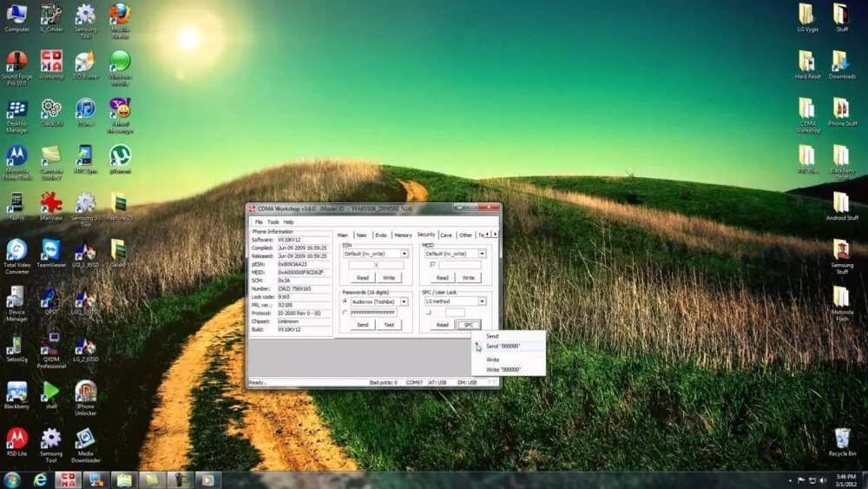Open the uTorrent desktop shortcut
The width and height of the screenshot is (868, 489).
point(120,160)
